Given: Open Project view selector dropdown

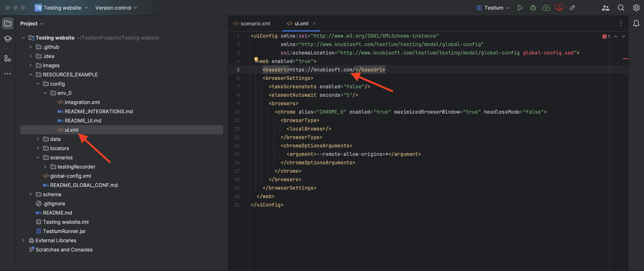Looking at the screenshot, I should (x=32, y=24).
